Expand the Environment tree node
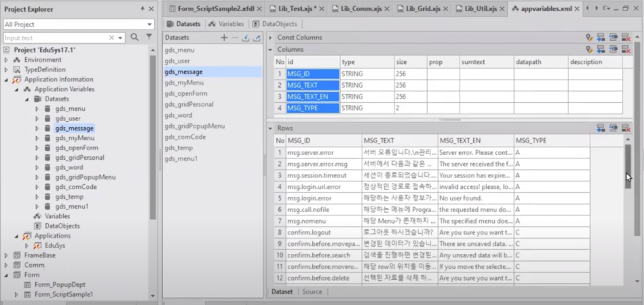 (6, 60)
